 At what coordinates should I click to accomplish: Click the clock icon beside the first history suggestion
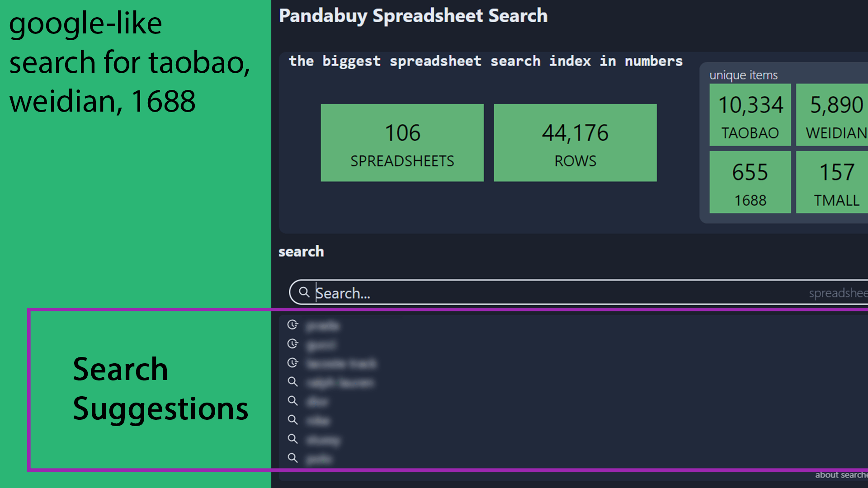(x=293, y=324)
